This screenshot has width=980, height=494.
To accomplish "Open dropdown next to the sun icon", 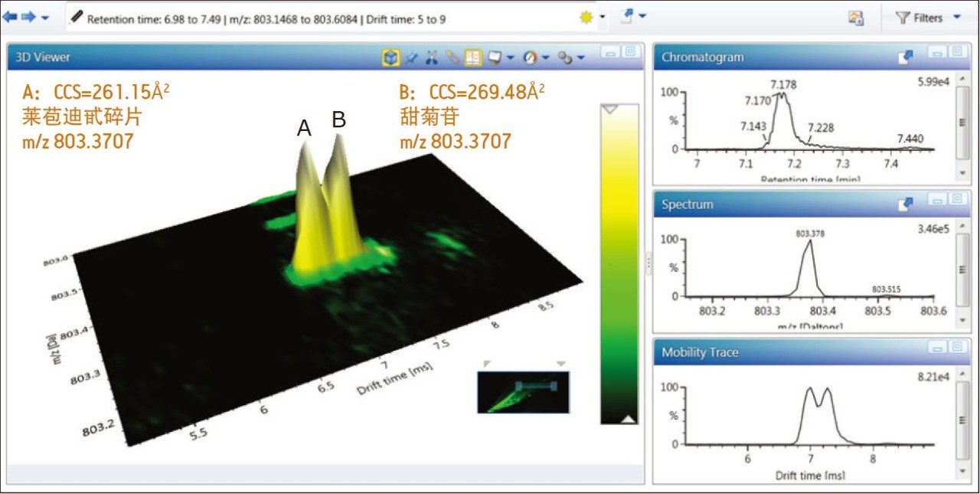I will [602, 17].
